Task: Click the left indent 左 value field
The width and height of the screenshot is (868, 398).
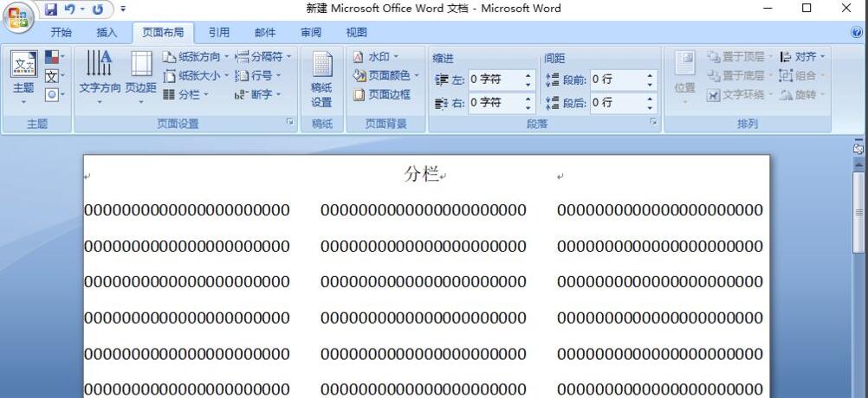Action: [x=496, y=80]
